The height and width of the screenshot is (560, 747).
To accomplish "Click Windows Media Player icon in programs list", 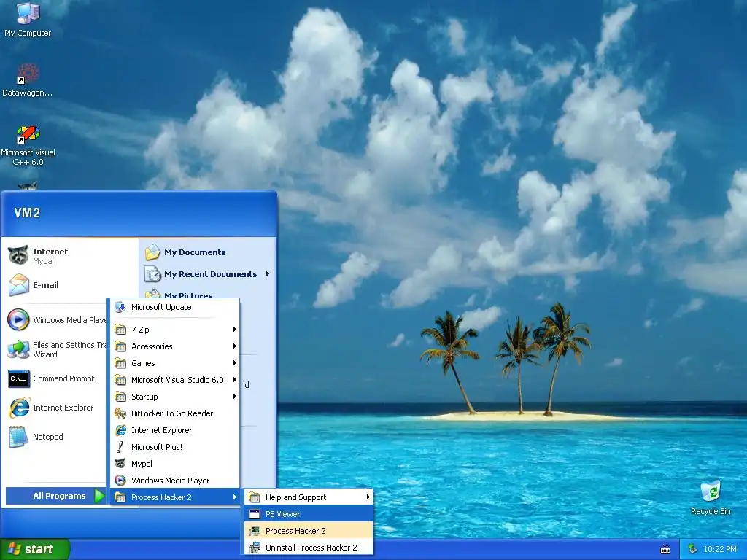I will tap(120, 481).
